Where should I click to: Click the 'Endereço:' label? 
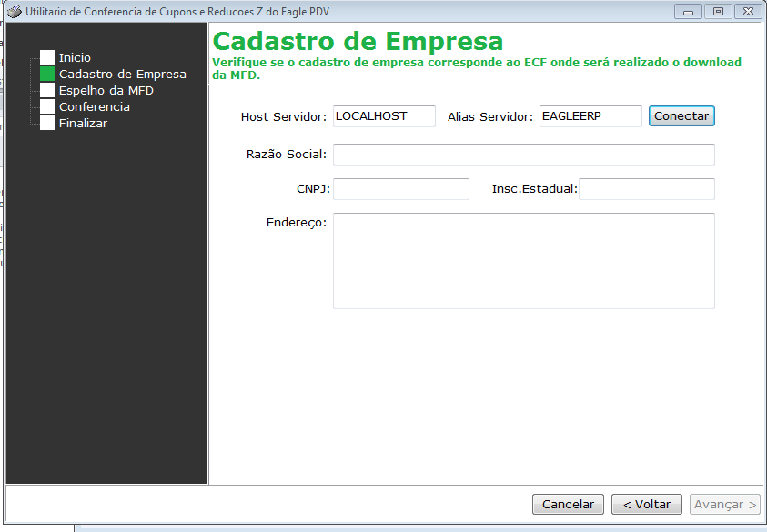pos(297,223)
